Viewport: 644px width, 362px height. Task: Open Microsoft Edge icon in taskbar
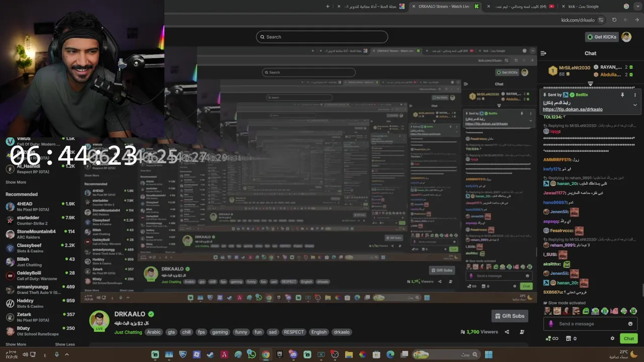[x=390, y=354]
